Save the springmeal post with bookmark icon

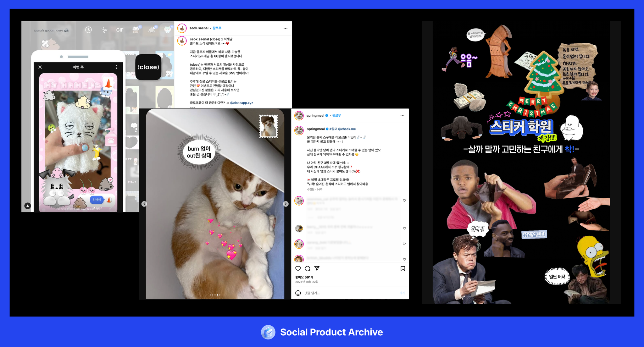403,268
